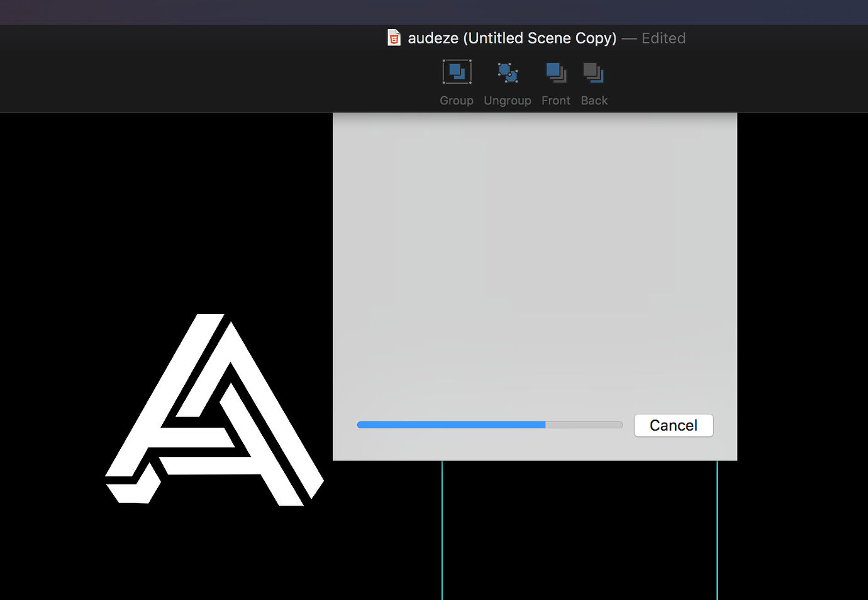Click the Group toolbar icon
Image resolution: width=868 pixels, height=600 pixels.
click(x=457, y=72)
